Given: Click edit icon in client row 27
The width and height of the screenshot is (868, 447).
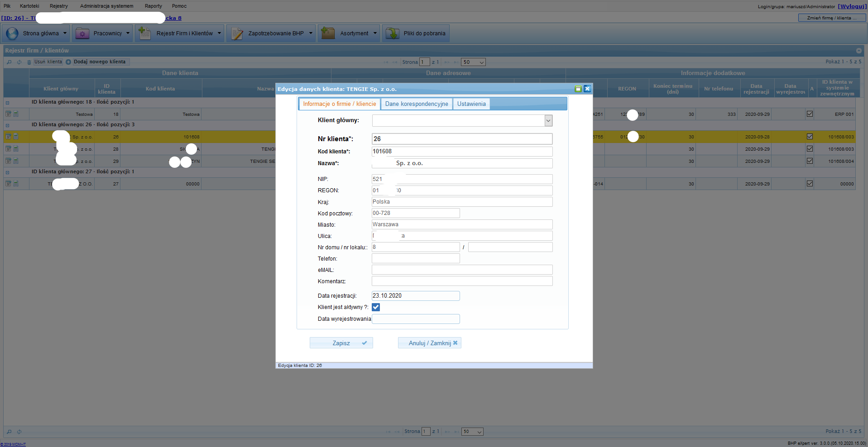Looking at the screenshot, I should pos(8,184).
